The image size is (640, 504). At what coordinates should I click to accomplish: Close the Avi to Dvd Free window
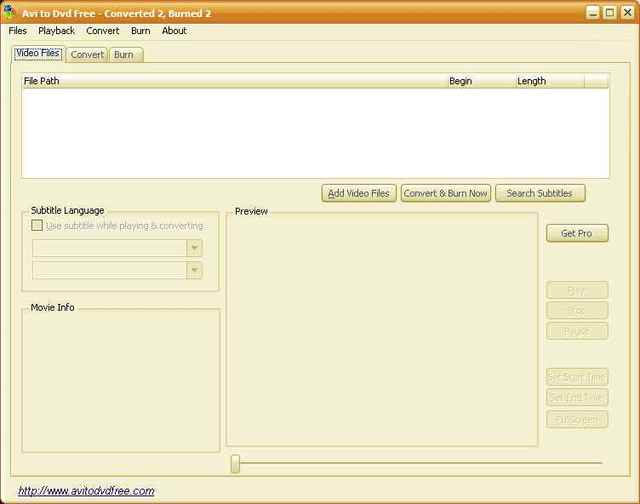(627, 13)
